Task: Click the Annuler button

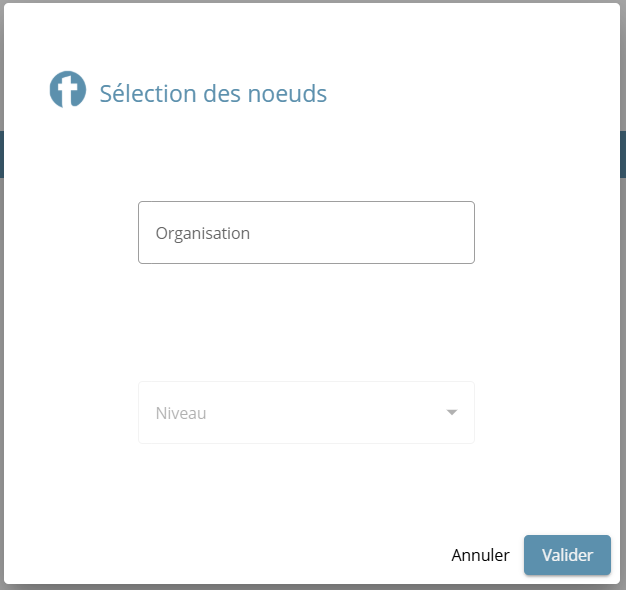Action: pyautogui.click(x=480, y=555)
